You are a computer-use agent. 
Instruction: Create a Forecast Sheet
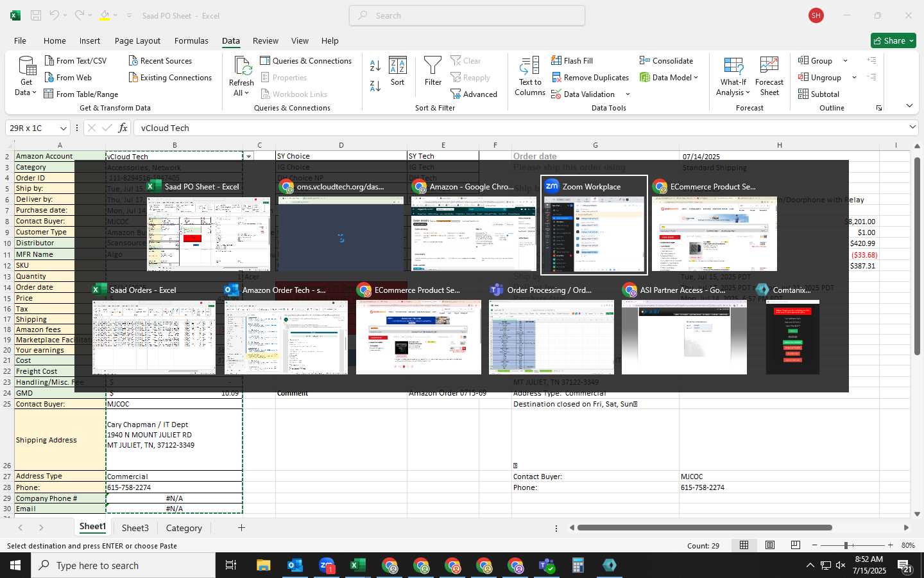pos(769,76)
